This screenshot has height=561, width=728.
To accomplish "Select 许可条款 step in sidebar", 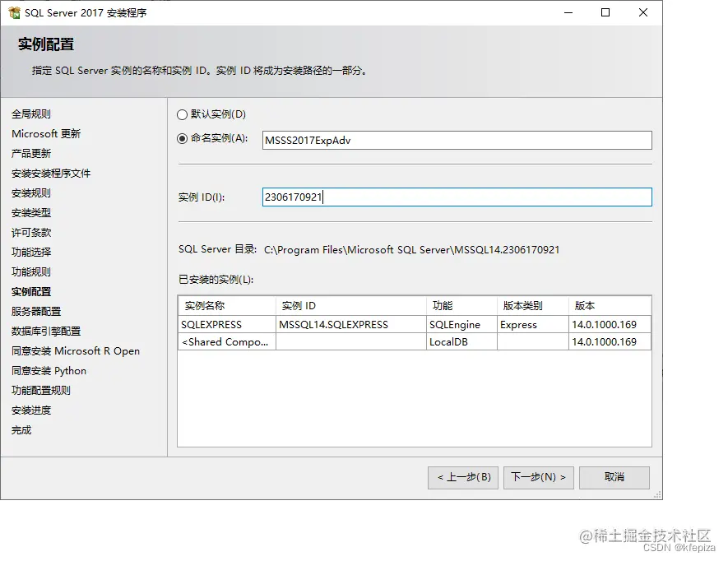I will click(31, 232).
